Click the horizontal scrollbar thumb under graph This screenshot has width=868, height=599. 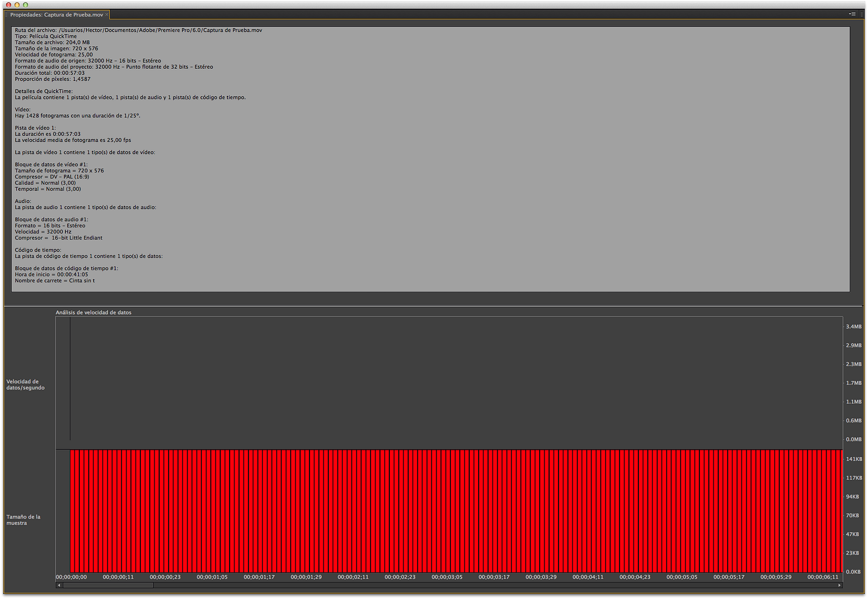coord(108,585)
